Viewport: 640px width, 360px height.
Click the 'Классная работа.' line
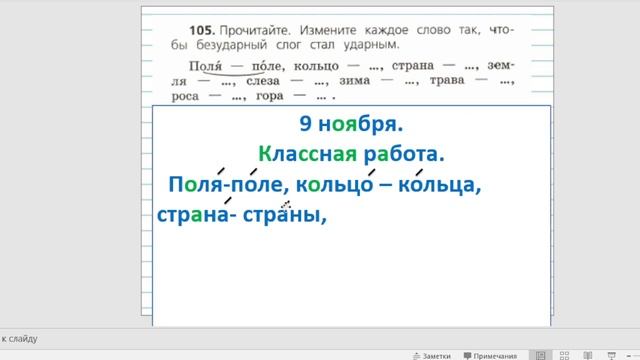point(351,154)
